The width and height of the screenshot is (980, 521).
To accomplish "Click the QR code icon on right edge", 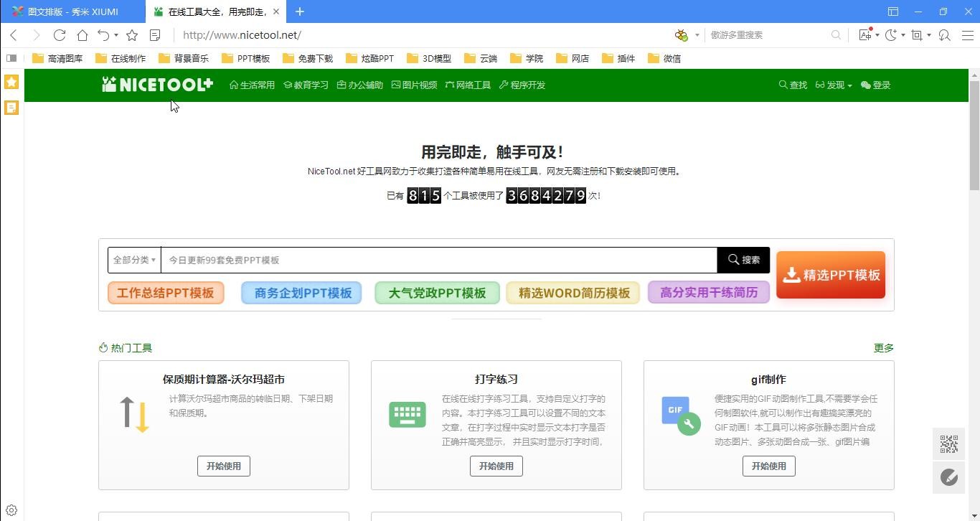I will (x=948, y=444).
